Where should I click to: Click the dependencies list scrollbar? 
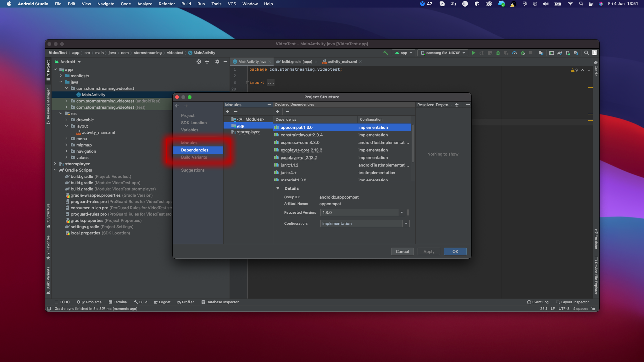(x=413, y=143)
